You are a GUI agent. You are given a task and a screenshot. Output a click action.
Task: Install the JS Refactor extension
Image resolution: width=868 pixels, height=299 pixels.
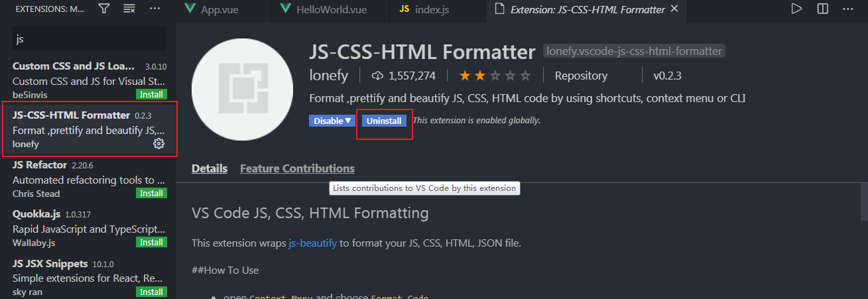click(151, 194)
